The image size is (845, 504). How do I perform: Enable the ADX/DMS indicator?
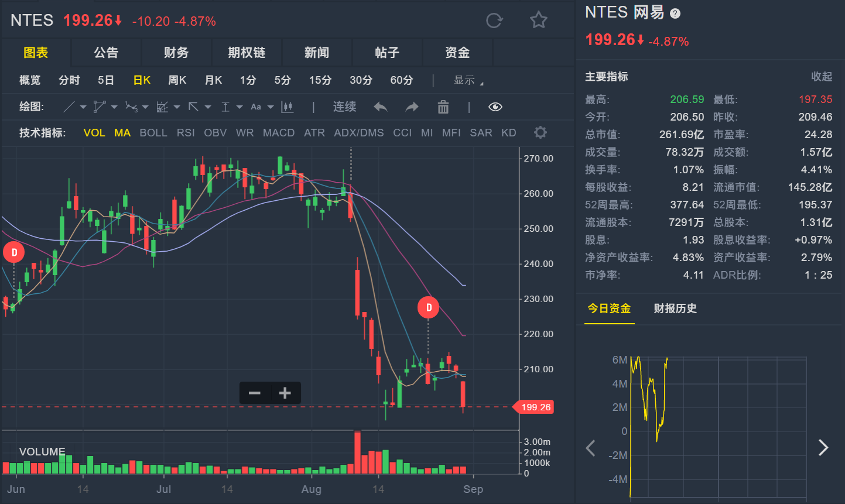(x=359, y=133)
